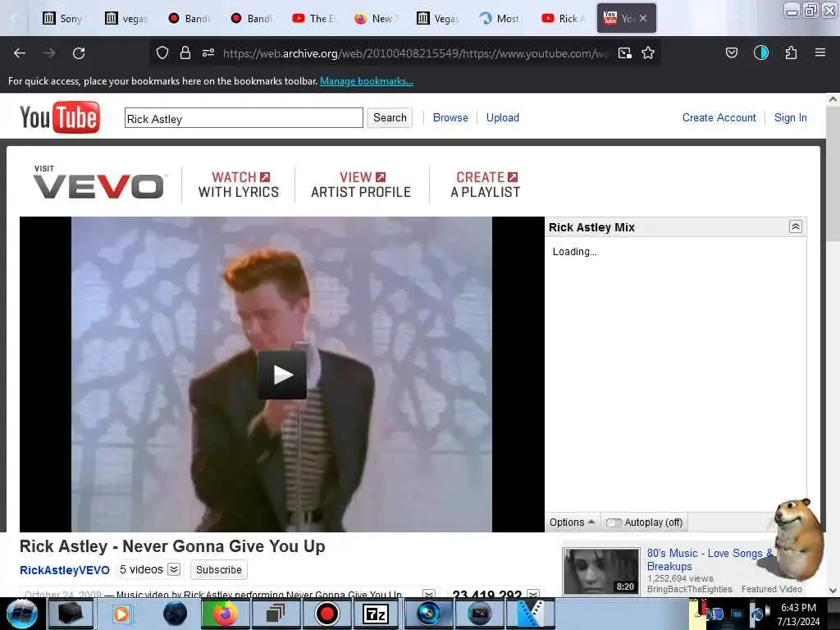Switch to the The E YouTube tab
Screen dimensions: 840x630
pyautogui.click(x=314, y=18)
